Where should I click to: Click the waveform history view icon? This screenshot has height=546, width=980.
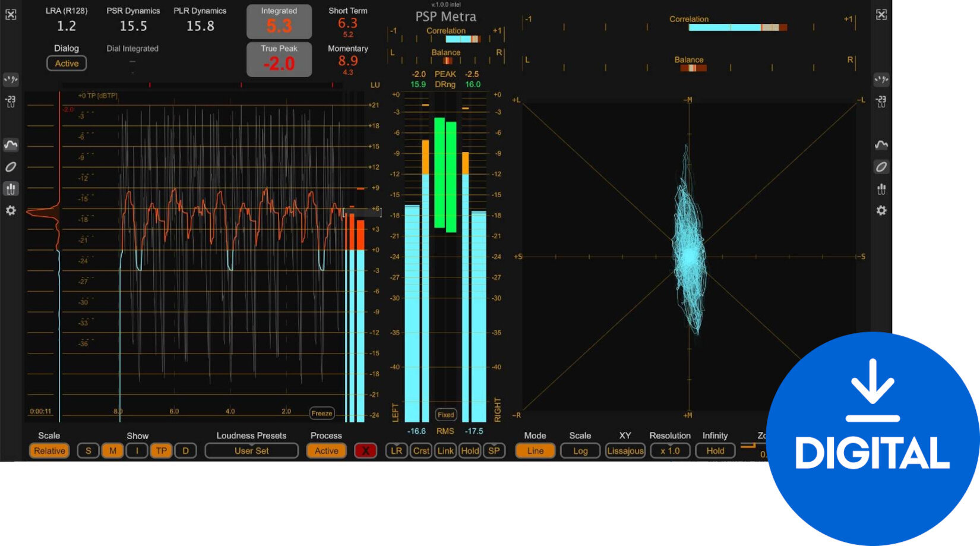click(x=11, y=144)
